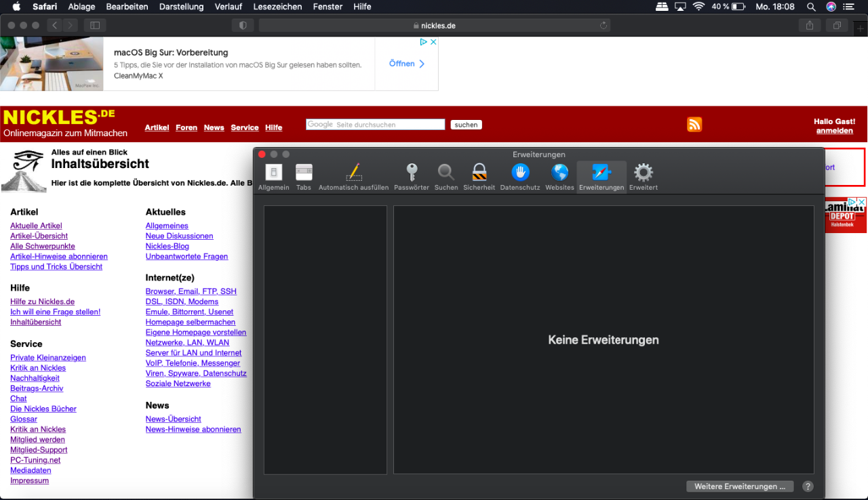The width and height of the screenshot is (868, 500).
Task: Click Weitere Erweiterungen button
Action: [740, 486]
